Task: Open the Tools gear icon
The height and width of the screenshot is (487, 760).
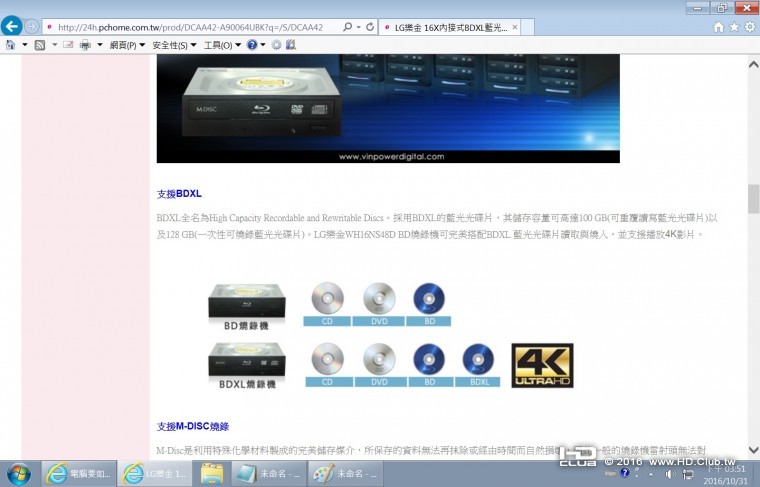Action: [x=750, y=27]
